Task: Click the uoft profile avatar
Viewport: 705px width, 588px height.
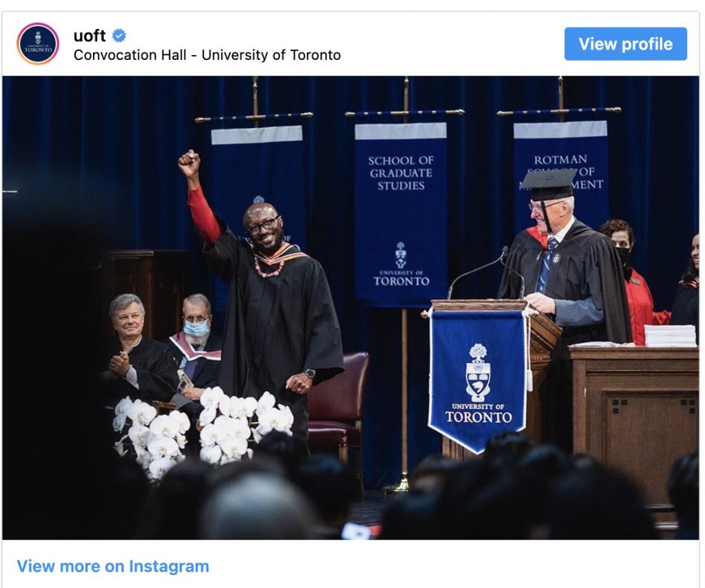Action: click(38, 43)
